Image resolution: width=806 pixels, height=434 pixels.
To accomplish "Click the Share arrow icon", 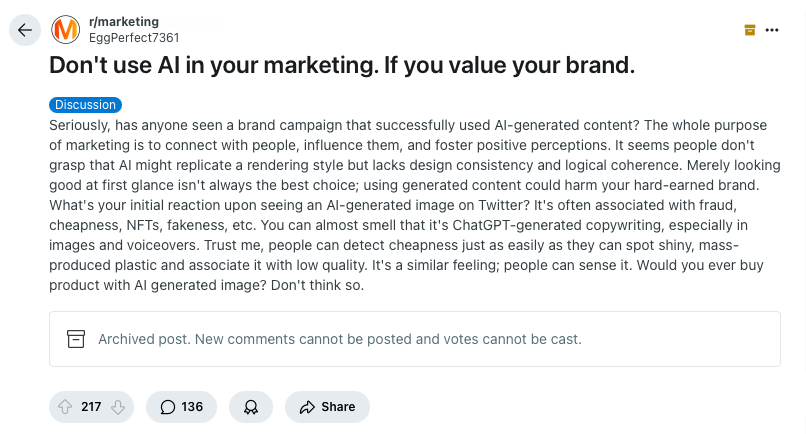I will point(307,407).
